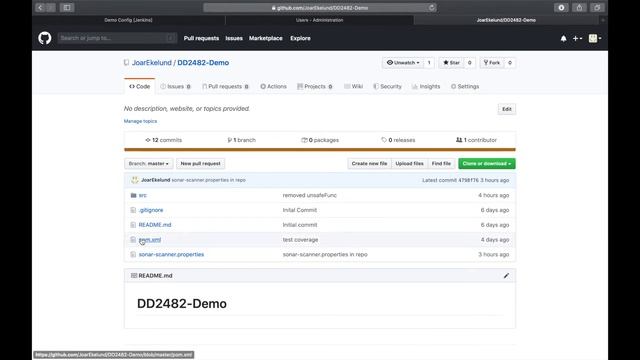This screenshot has height=360, width=640.
Task: View the 1 contributor link
Action: [x=476, y=140]
